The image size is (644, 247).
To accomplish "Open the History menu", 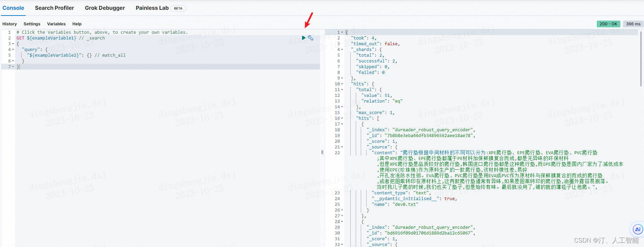I will click(9, 24).
